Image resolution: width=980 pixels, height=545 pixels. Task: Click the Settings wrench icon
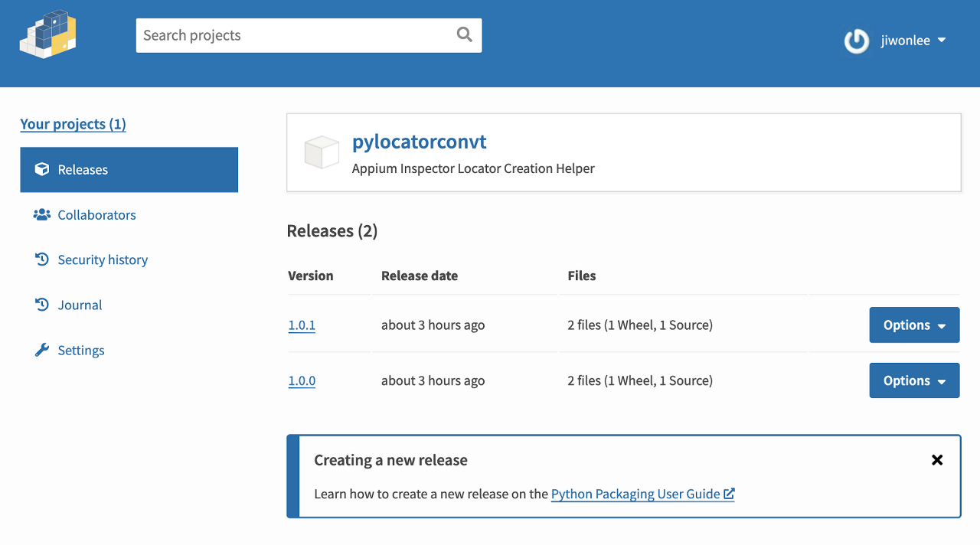click(x=42, y=350)
